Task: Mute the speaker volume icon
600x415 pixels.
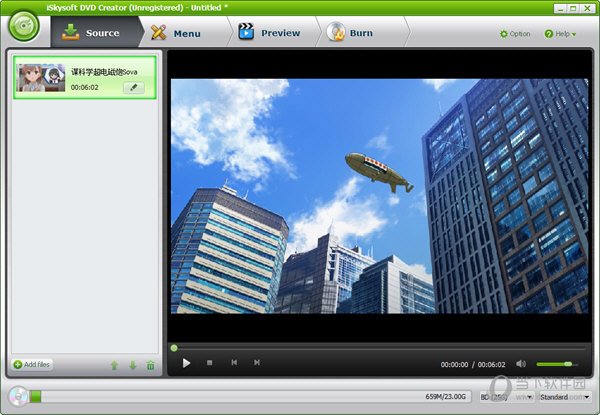Action: point(521,363)
